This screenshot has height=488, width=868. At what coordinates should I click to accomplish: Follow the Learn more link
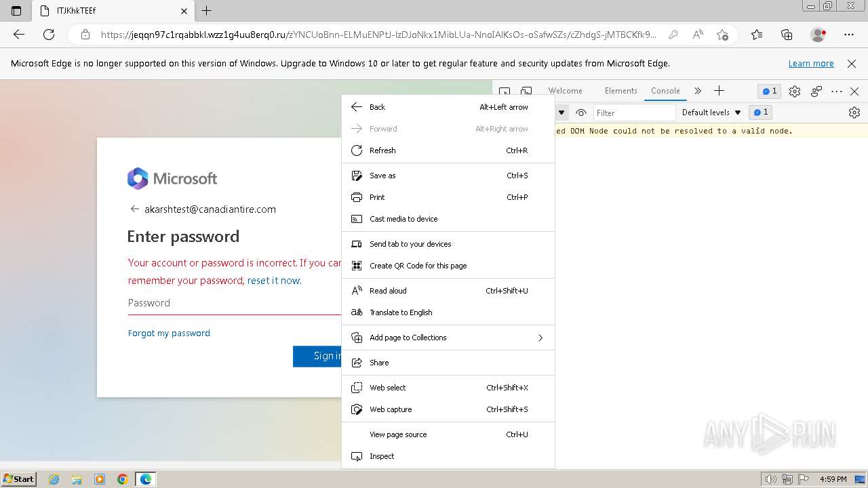tap(811, 63)
